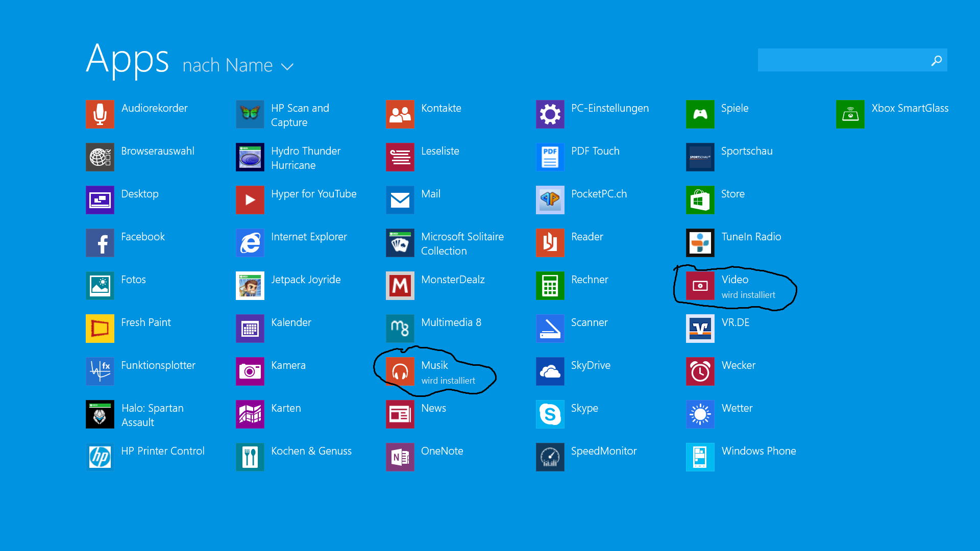Open the Karten maps icon
The image size is (980, 551).
(250, 414)
